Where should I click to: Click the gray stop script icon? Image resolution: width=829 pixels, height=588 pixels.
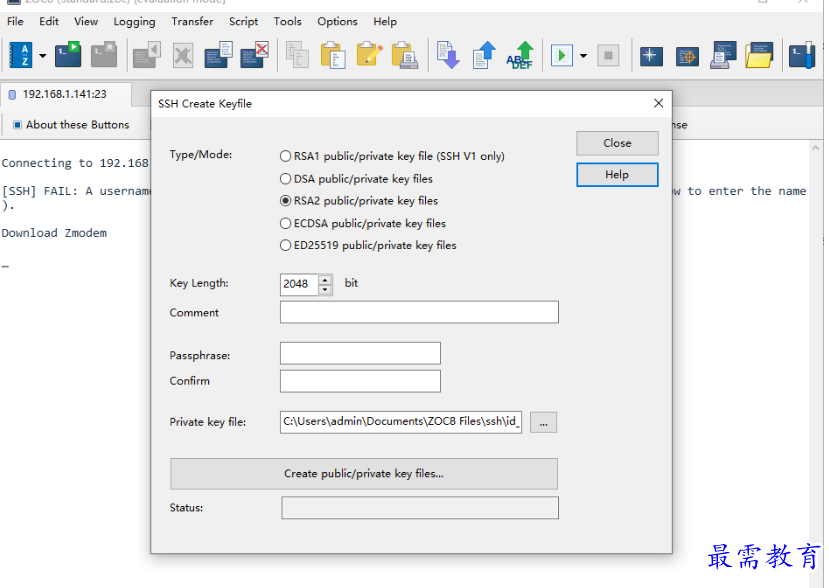(x=608, y=55)
